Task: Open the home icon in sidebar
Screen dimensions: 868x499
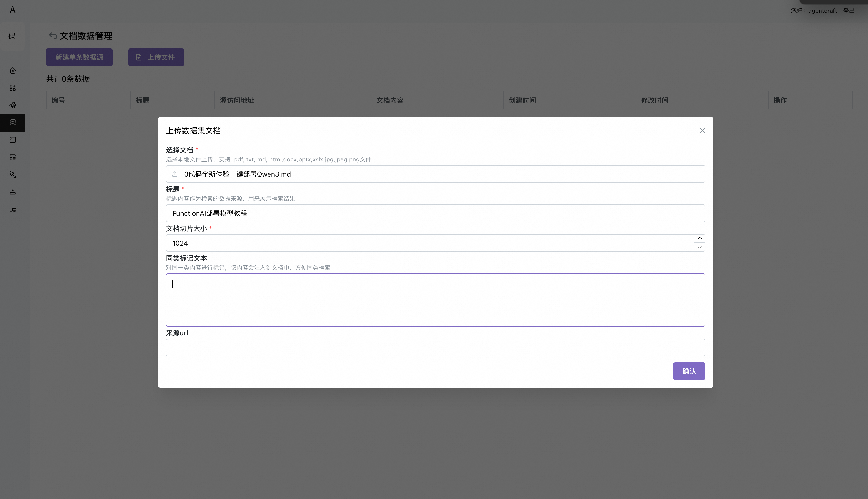Action: pyautogui.click(x=13, y=71)
